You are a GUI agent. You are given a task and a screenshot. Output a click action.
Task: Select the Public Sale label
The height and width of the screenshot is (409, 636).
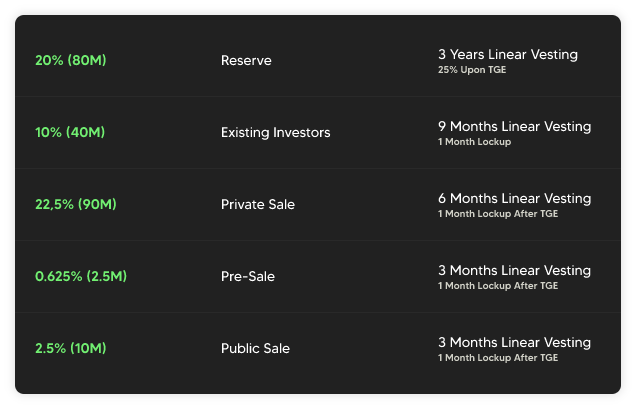pyautogui.click(x=256, y=349)
